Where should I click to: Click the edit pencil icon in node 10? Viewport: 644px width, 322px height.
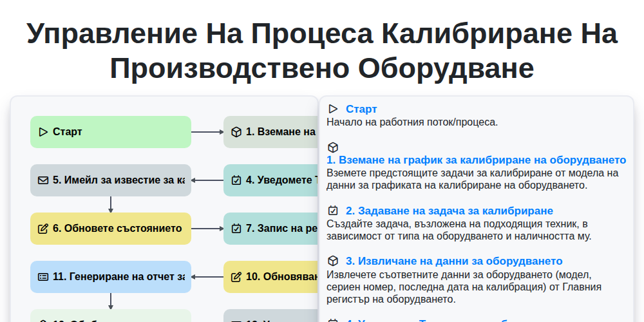[236, 277]
